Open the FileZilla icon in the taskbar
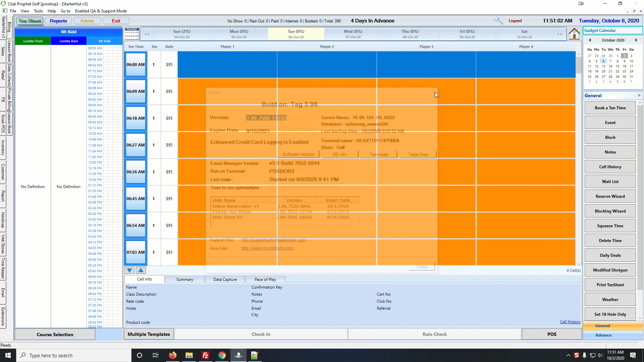The image size is (644, 362). [205, 355]
